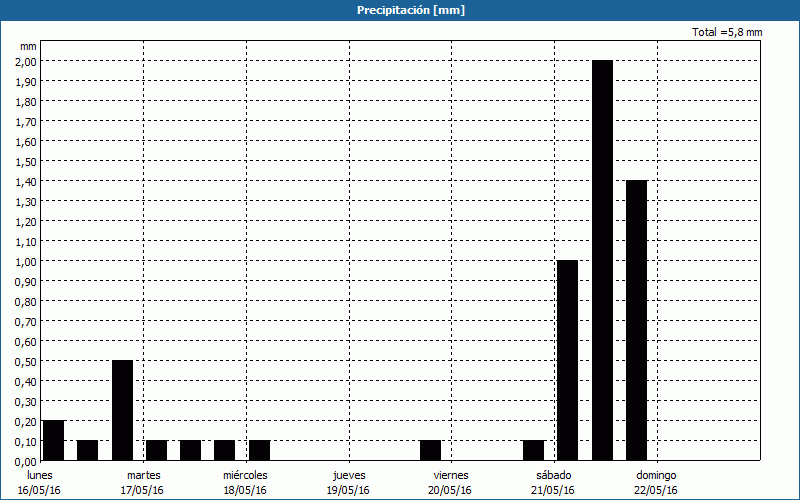Select the jueves day label

pos(349,475)
